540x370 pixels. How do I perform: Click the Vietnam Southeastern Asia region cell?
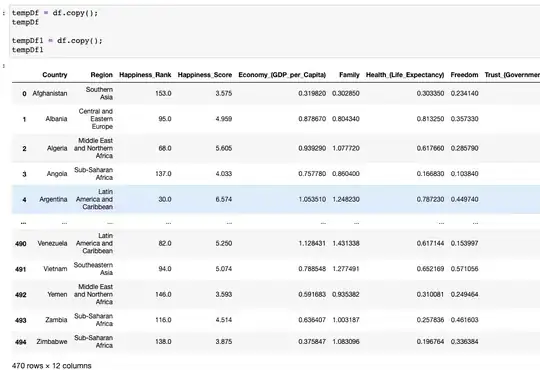tap(93, 269)
